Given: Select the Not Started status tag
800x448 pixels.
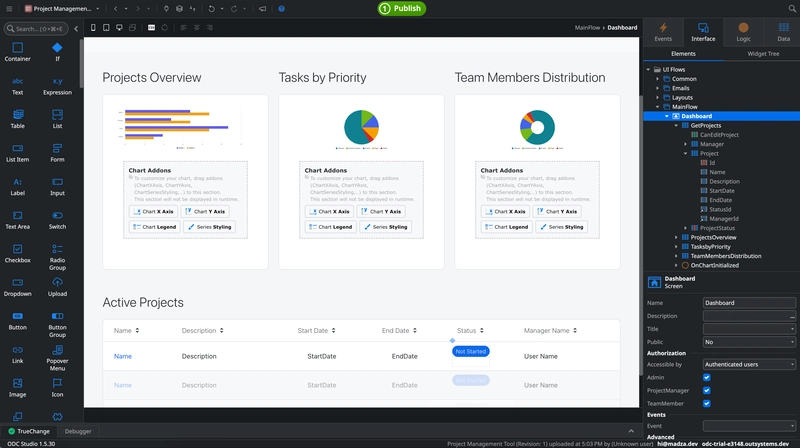Looking at the screenshot, I should 470,351.
